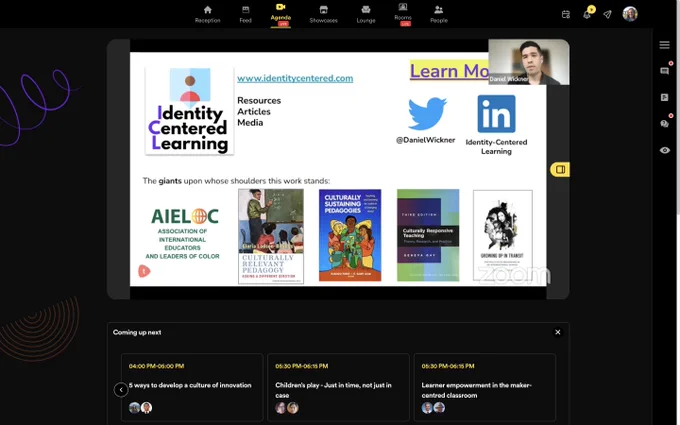Click the paper plane messages icon

point(607,14)
